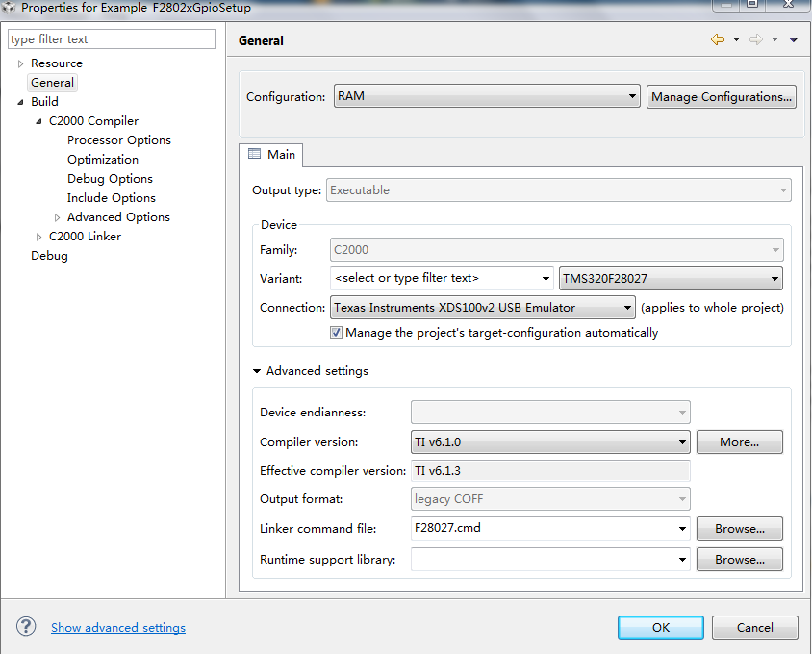Click the More button for compiler version
The height and width of the screenshot is (654, 812).
point(740,442)
